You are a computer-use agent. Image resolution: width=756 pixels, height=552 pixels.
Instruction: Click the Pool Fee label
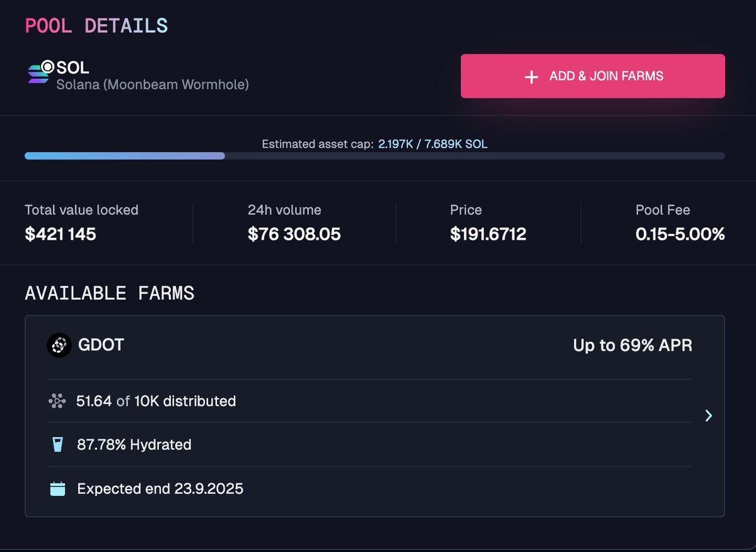pos(663,210)
